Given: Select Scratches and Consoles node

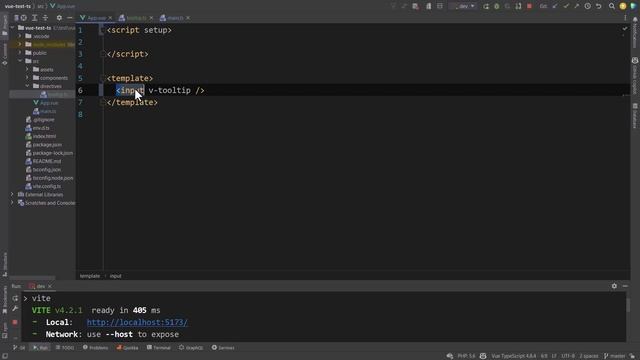Looking at the screenshot, I should click(x=46, y=203).
